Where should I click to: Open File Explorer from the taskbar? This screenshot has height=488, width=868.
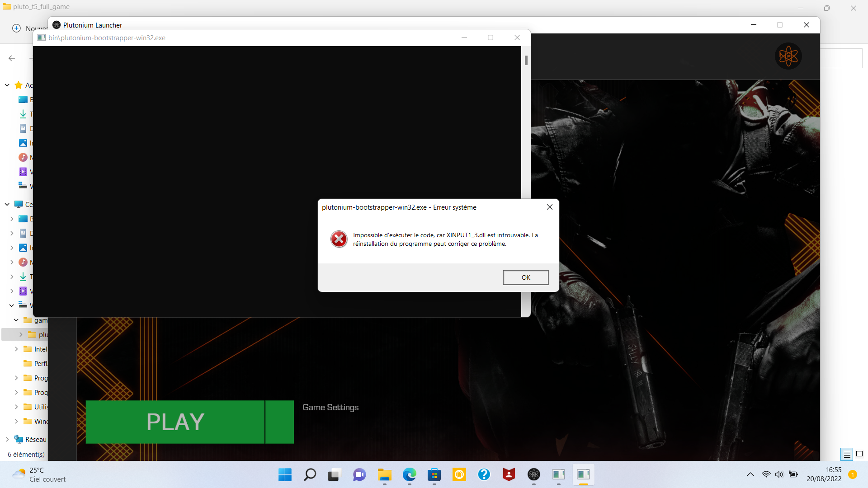[384, 474]
